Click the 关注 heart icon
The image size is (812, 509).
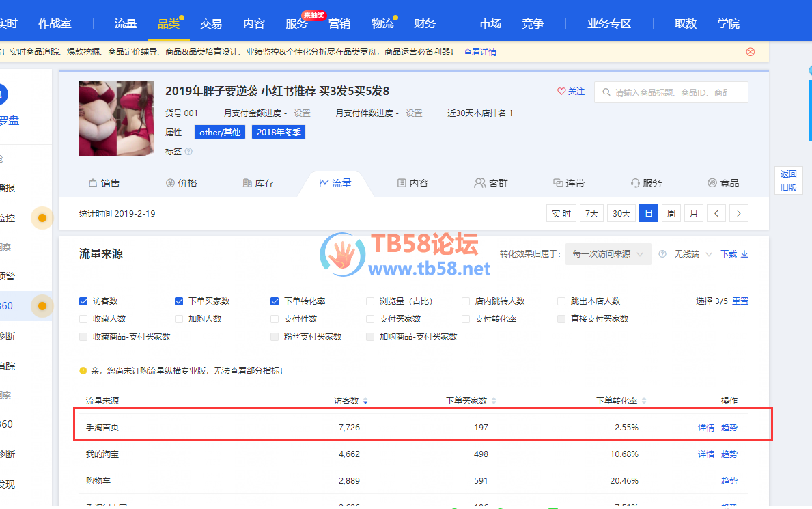tap(561, 92)
